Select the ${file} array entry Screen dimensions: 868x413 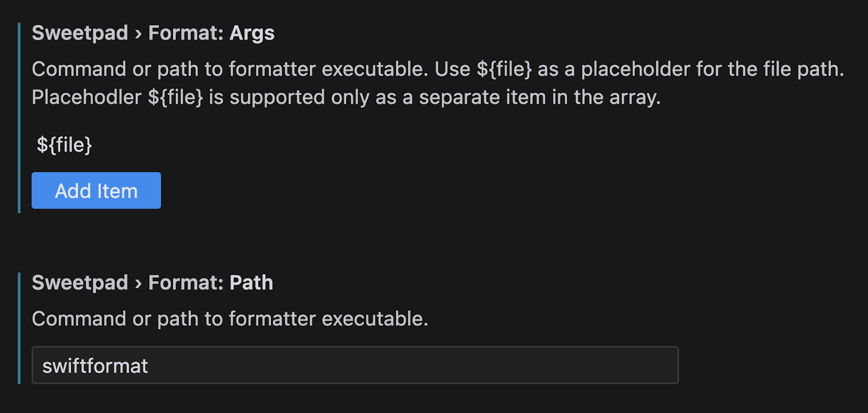(x=63, y=144)
